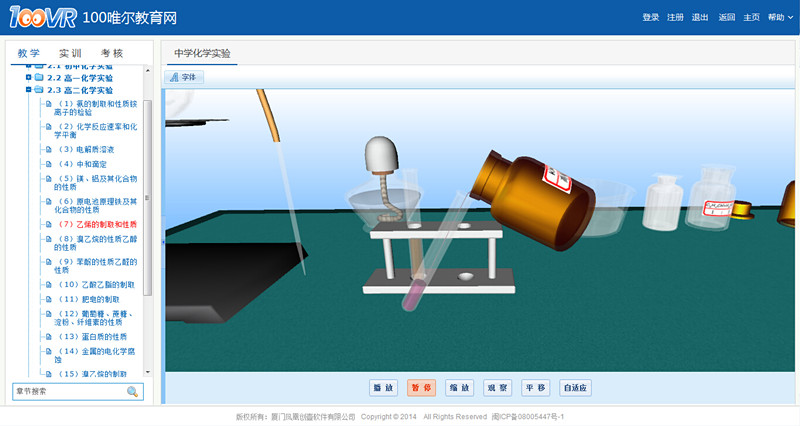Click document icon beside 中和滴定
This screenshot has width=800, height=426.
click(49, 164)
